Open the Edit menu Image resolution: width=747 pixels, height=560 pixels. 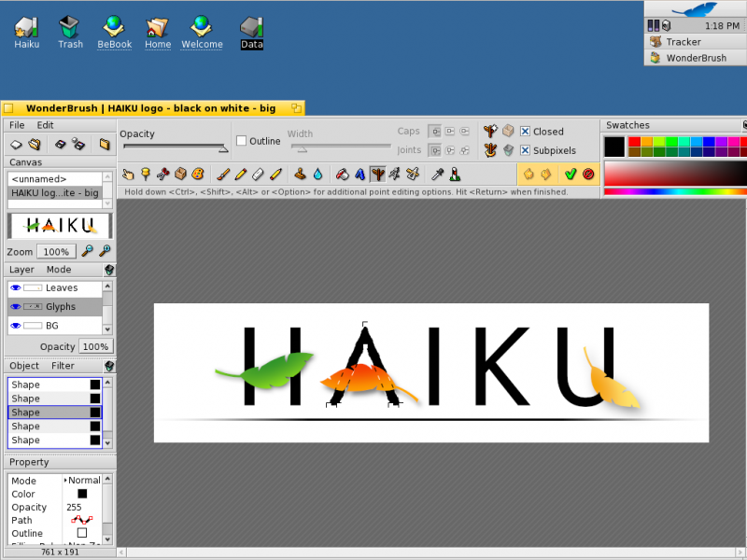pos(45,125)
